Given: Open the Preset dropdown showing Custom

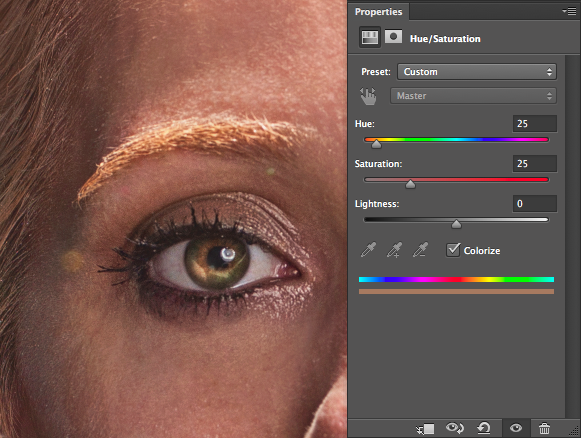Looking at the screenshot, I should (x=477, y=72).
